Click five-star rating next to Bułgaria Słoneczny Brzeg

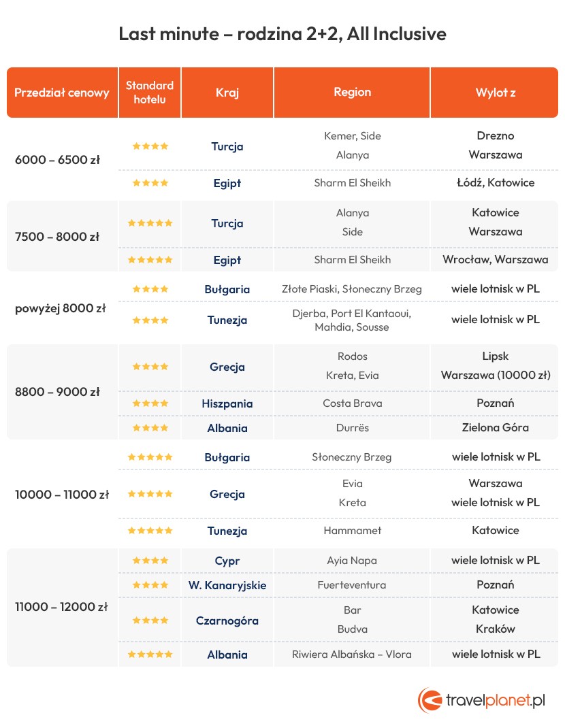coord(150,457)
